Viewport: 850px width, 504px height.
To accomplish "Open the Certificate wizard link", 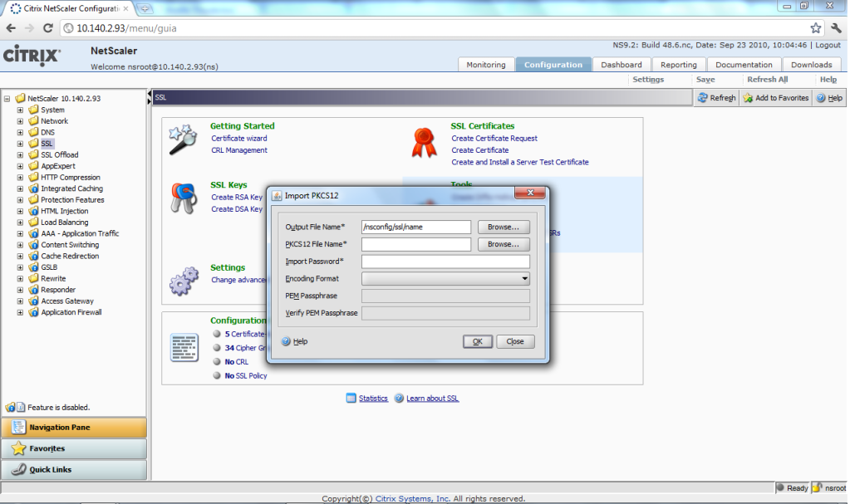I will point(239,138).
